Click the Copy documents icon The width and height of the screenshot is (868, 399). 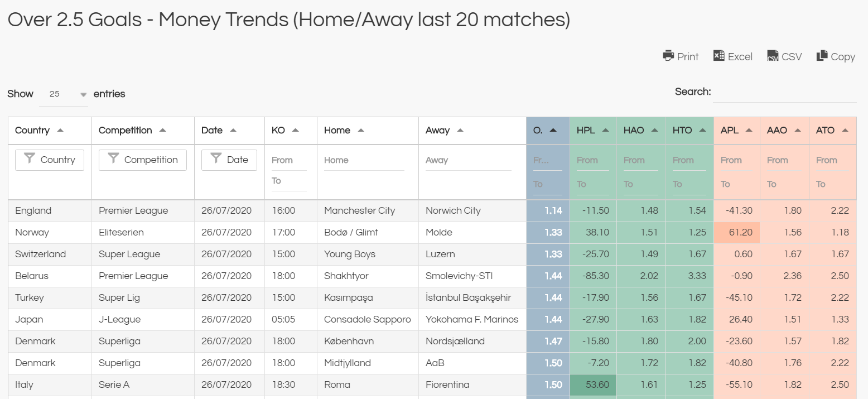(x=822, y=56)
